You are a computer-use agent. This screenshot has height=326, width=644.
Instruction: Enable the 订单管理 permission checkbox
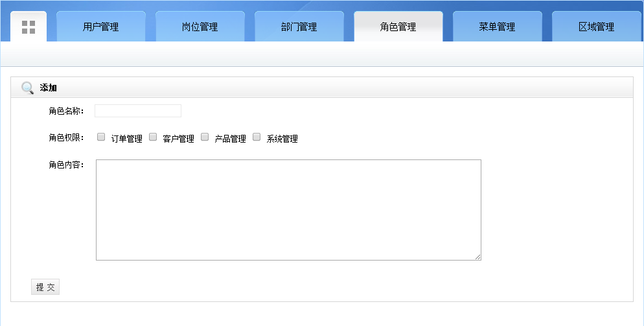pyautogui.click(x=101, y=137)
